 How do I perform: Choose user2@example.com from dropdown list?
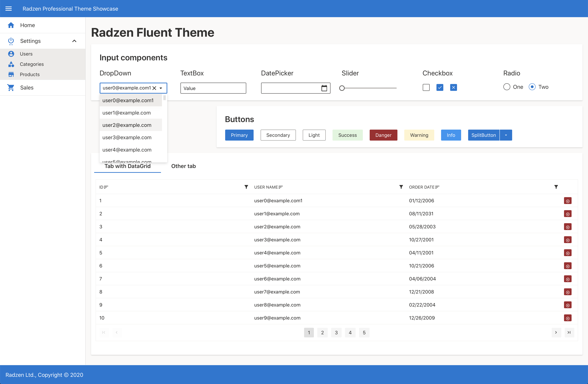click(x=131, y=125)
